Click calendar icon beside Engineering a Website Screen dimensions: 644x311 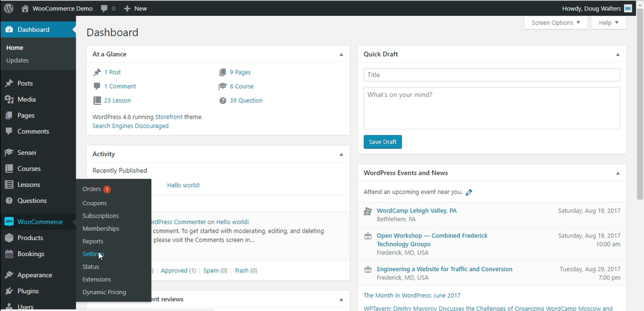pos(368,269)
